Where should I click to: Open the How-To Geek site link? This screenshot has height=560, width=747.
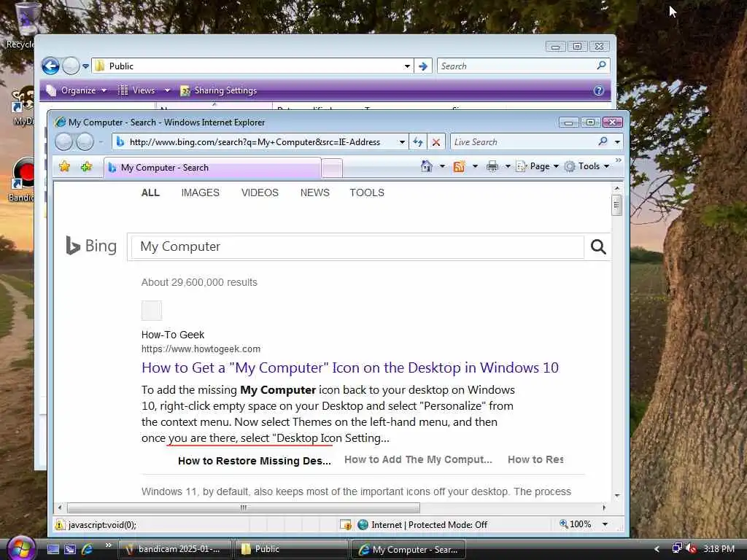(172, 335)
